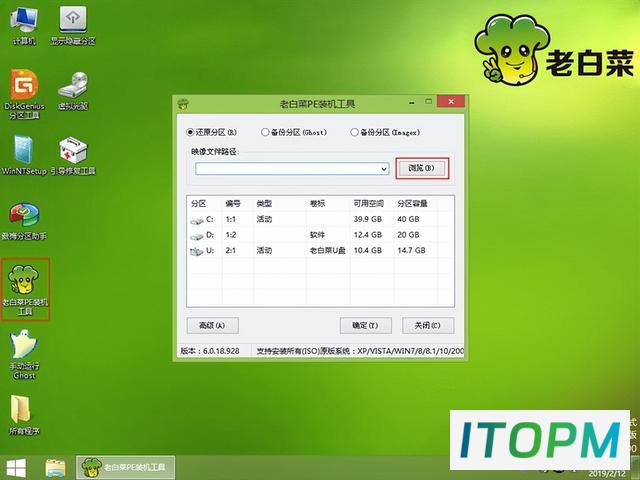Launch the 手动运行 Ghost desktop icon
Viewport: 640px width, 480px height.
[24, 354]
